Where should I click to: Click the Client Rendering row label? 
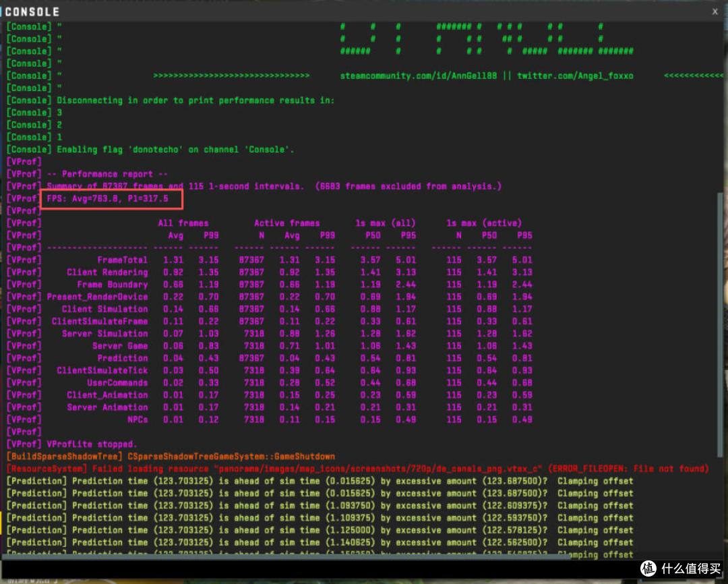(x=107, y=272)
